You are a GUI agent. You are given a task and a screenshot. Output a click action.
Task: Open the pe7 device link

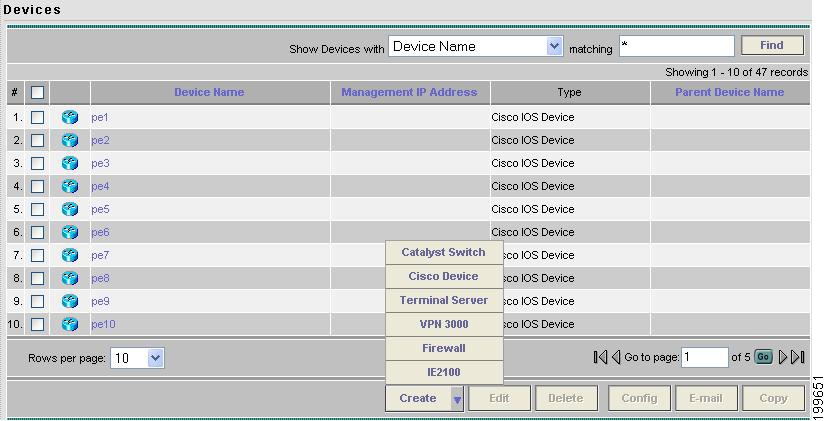click(100, 255)
